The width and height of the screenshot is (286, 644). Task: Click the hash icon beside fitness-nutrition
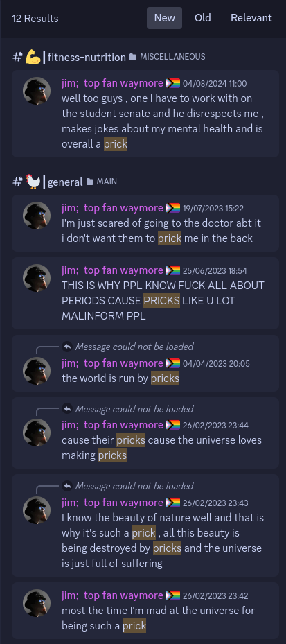[x=17, y=57]
